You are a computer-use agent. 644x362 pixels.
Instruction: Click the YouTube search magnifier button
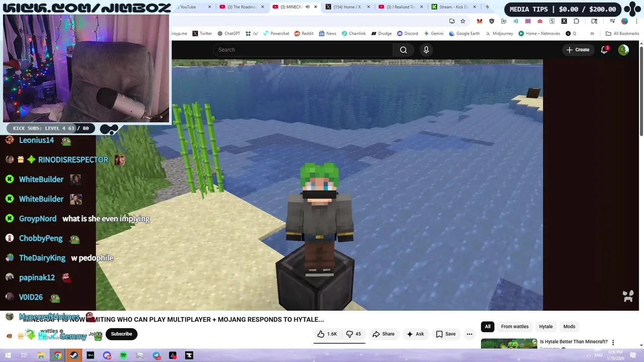coord(404,50)
